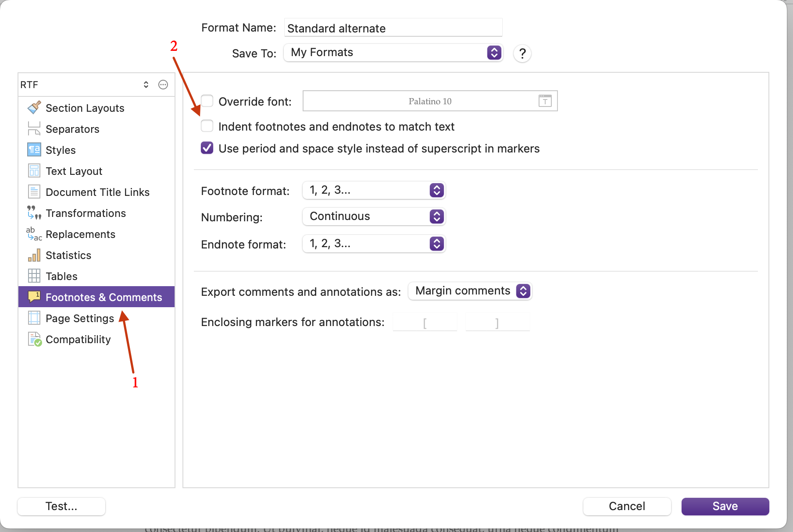Open the font picker icon beside Palatino 10
This screenshot has width=793, height=532.
(x=545, y=101)
